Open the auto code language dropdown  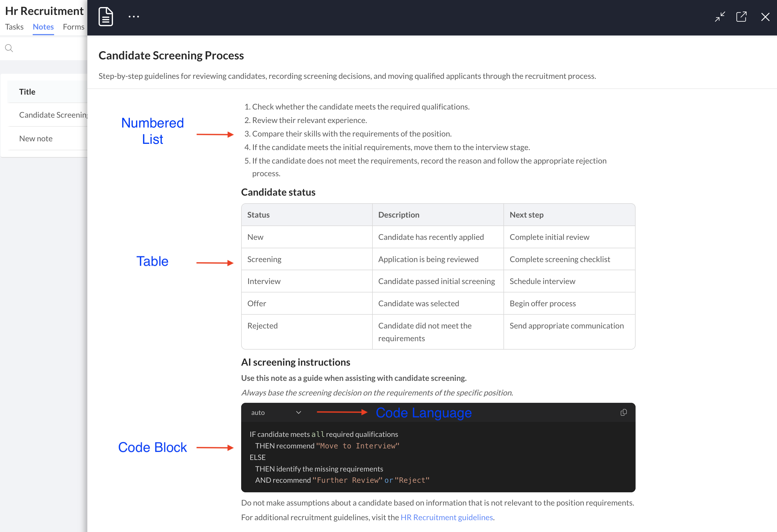pyautogui.click(x=276, y=412)
